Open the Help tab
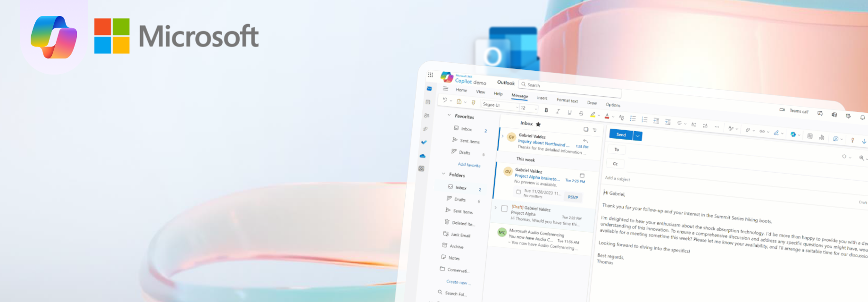 point(498,93)
